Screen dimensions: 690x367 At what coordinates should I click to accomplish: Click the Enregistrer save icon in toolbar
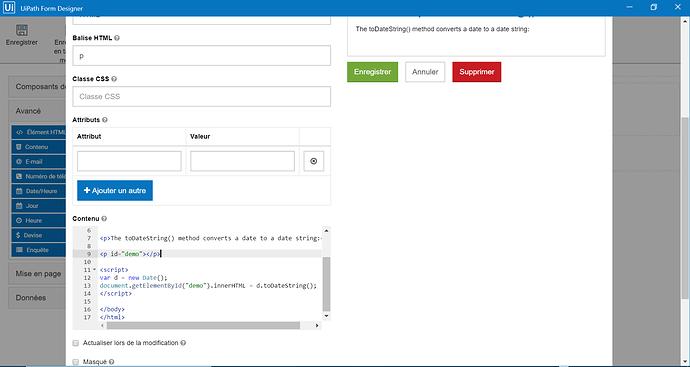22,30
